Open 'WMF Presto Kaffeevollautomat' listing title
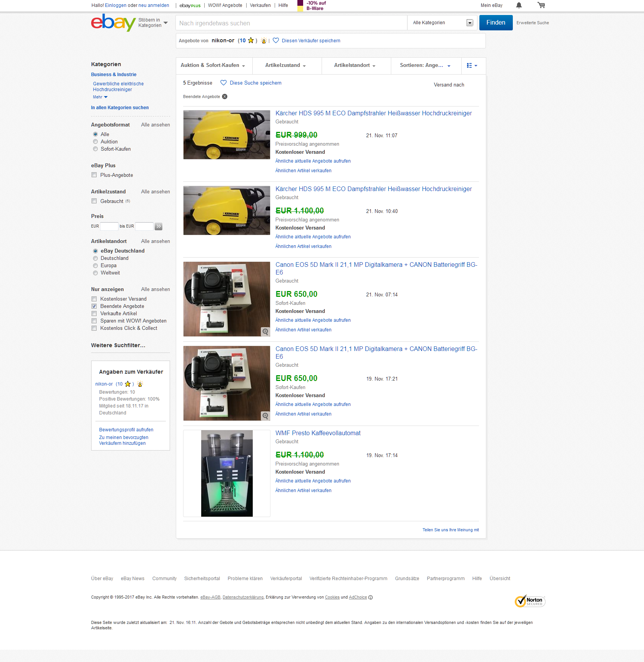The image size is (644, 662). coord(318,433)
